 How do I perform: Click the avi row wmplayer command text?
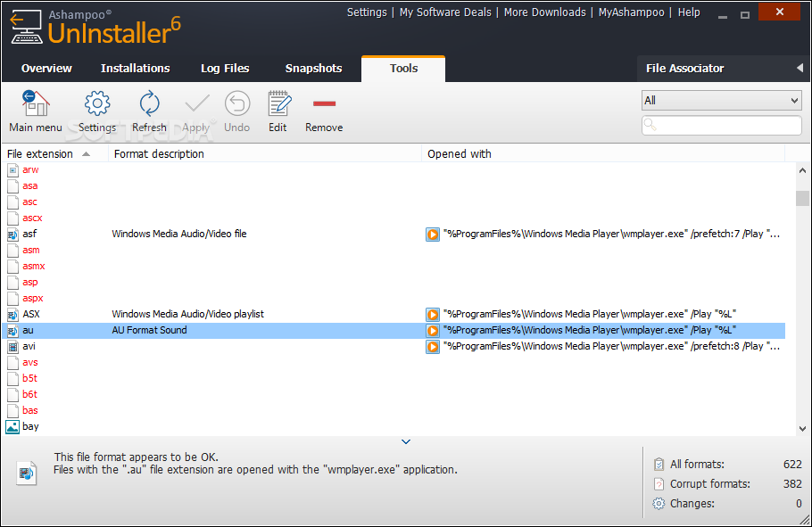pos(611,346)
